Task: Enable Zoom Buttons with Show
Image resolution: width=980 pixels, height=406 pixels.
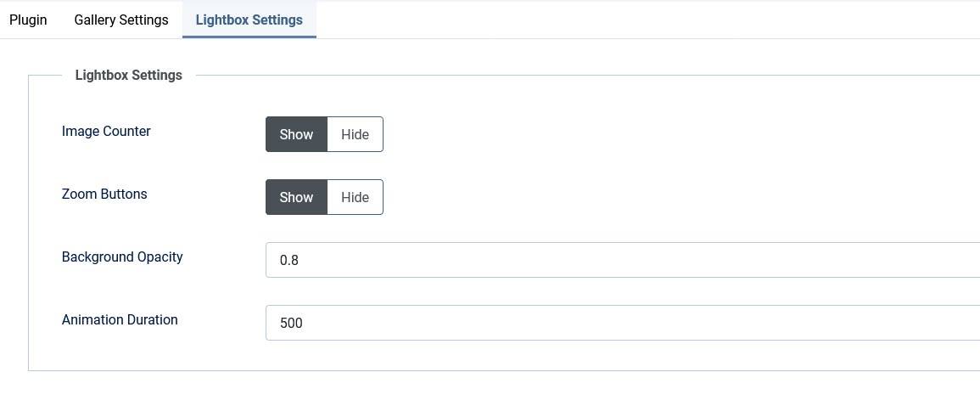Action: click(x=296, y=197)
